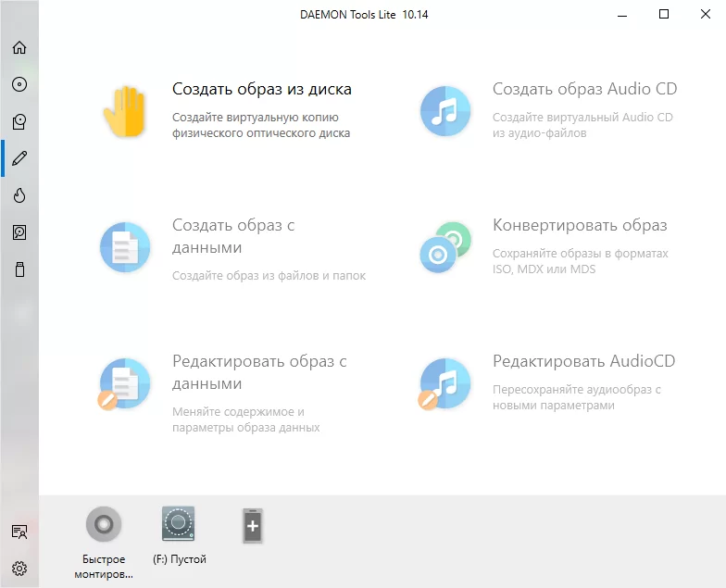726x588 pixels.
Task: Open the license and account sidebar icon
Action: point(19,532)
